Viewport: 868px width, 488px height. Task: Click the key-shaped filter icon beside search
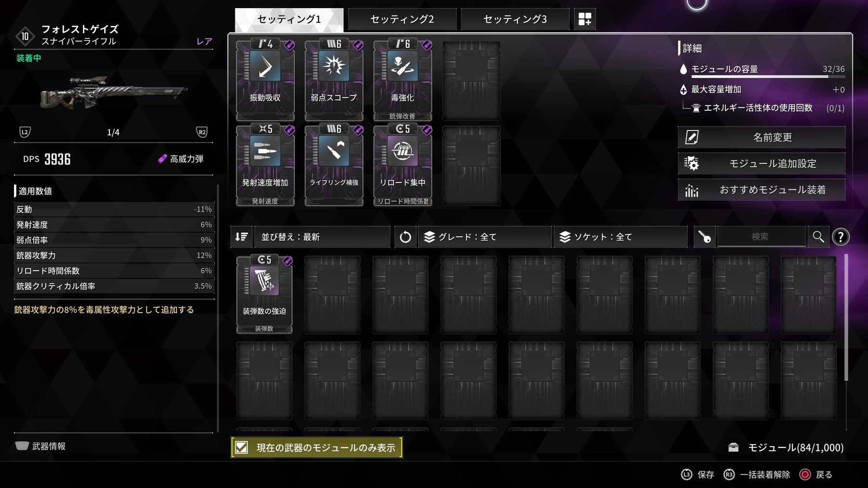(x=705, y=237)
